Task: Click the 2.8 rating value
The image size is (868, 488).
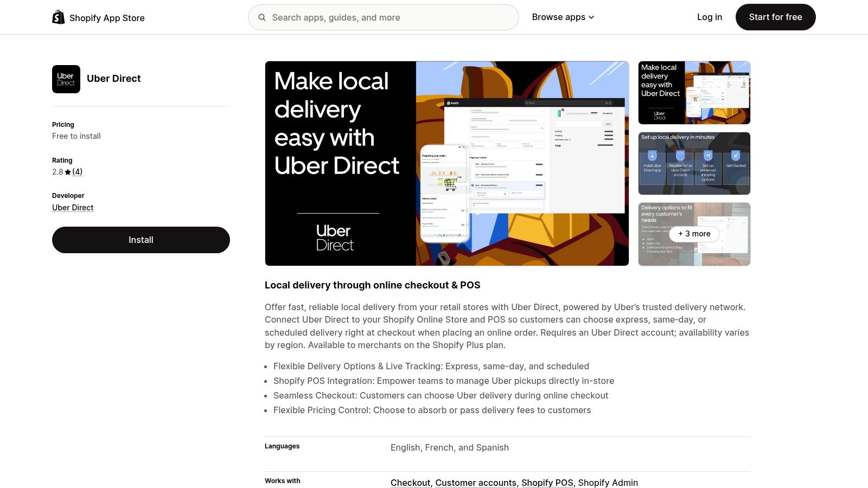Action: [58, 172]
